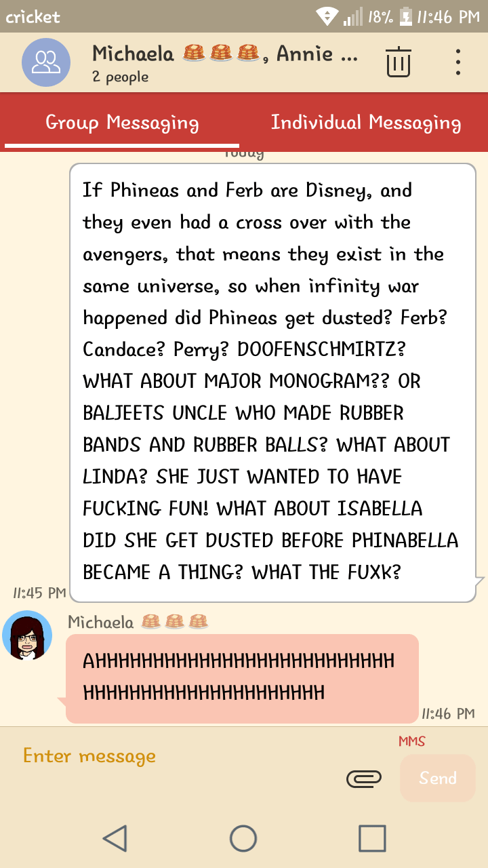
Task: Tap the paperclip attachment icon
Action: point(364,778)
